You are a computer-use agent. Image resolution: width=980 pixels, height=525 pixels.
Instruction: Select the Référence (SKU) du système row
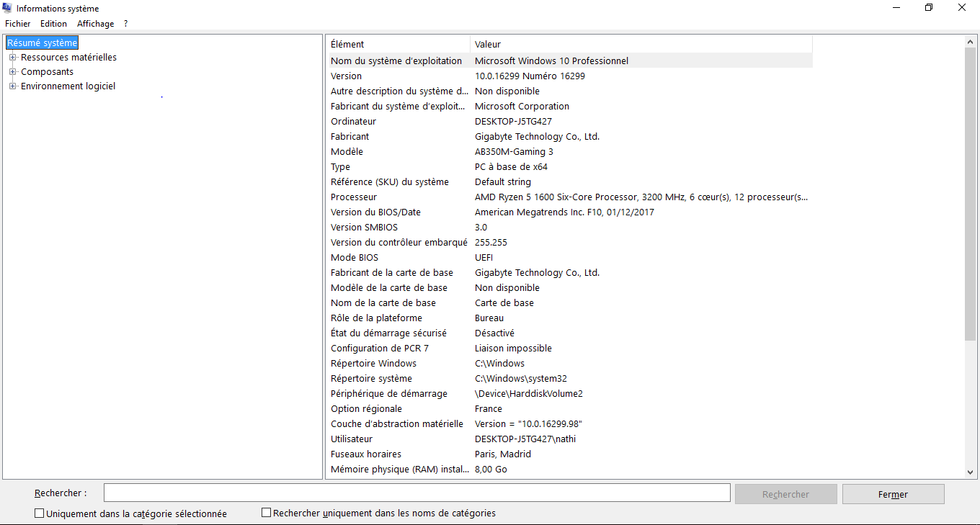[x=570, y=181]
